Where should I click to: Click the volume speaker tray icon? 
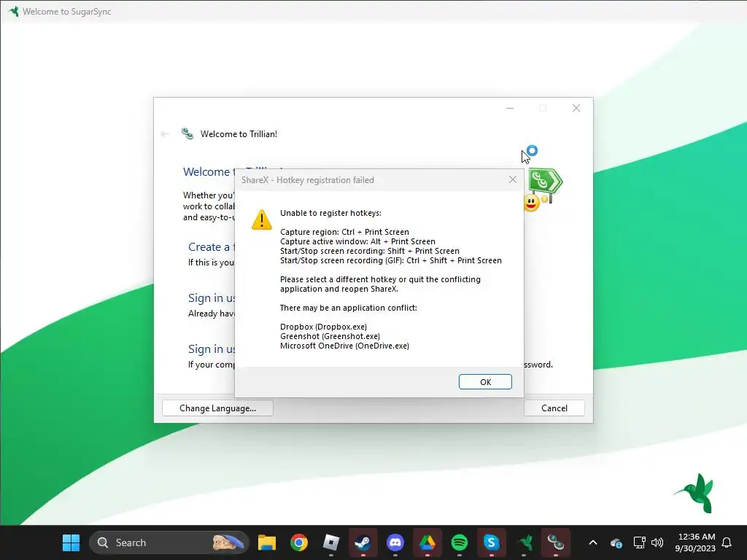coord(657,542)
